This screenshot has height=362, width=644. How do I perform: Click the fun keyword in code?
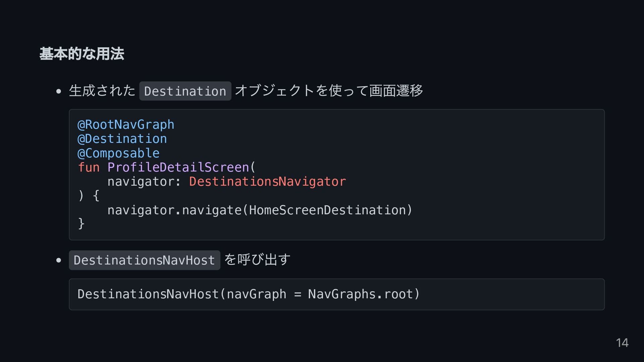89,167
